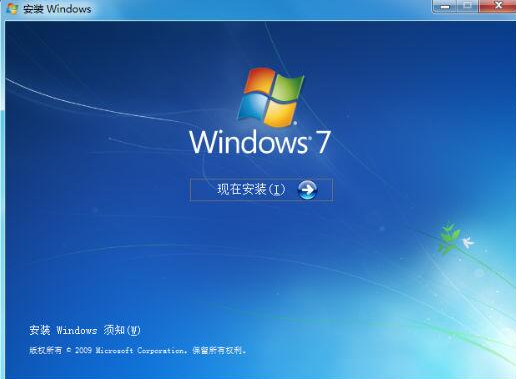The height and width of the screenshot is (379, 516).
Task: Click the 安装 Windows title bar text
Action: (57, 9)
